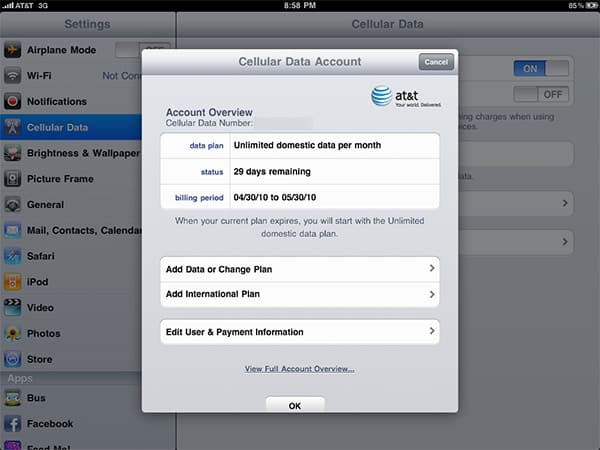Image resolution: width=600 pixels, height=450 pixels.
Task: Click View Full Account Overview link
Action: [x=300, y=369]
